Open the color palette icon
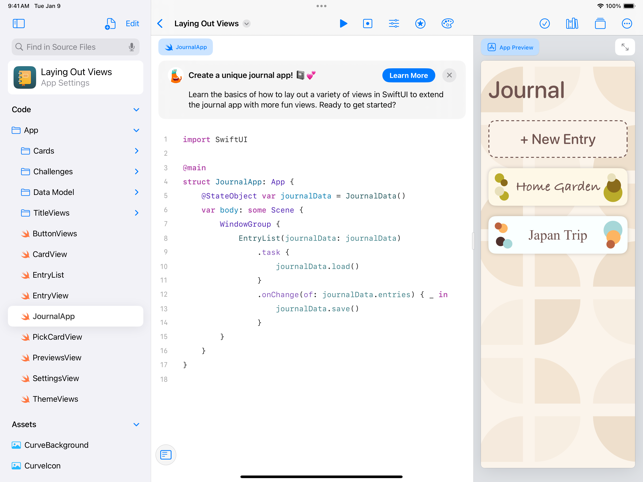This screenshot has width=643, height=482. pyautogui.click(x=447, y=23)
